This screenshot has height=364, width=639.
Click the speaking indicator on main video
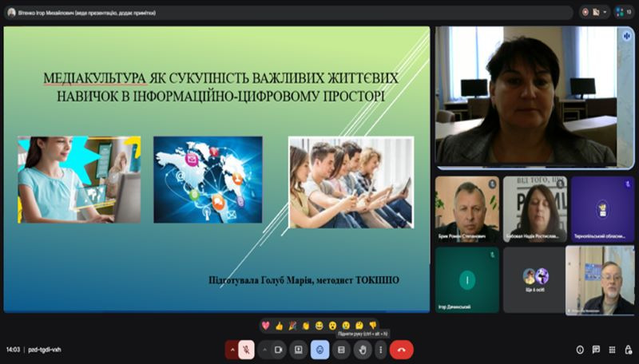626,36
